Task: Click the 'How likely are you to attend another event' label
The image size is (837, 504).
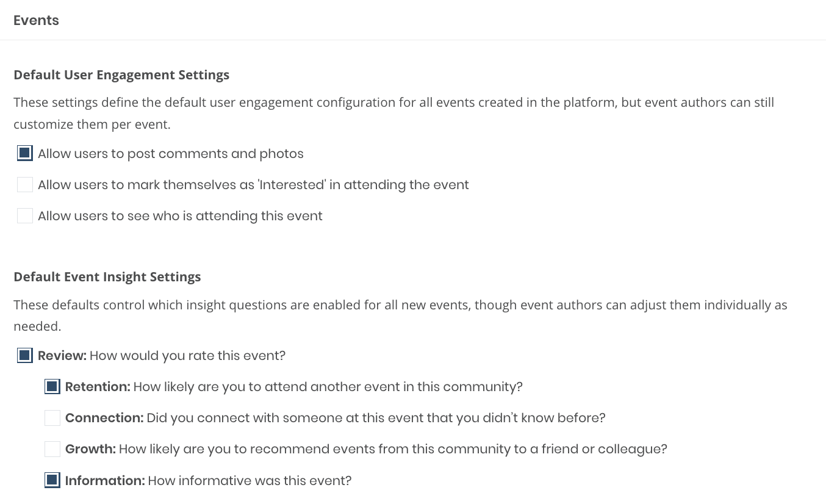Action: (x=328, y=387)
